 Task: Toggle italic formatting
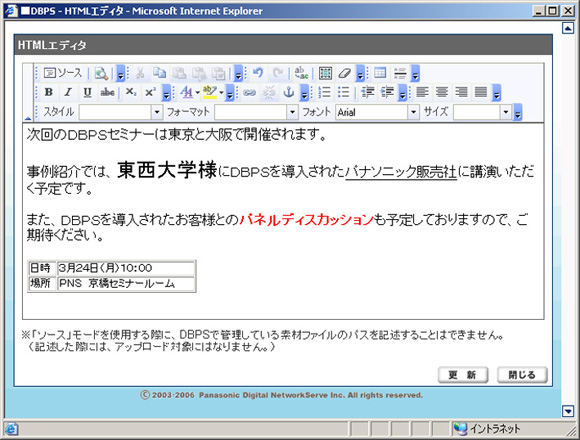(68, 92)
